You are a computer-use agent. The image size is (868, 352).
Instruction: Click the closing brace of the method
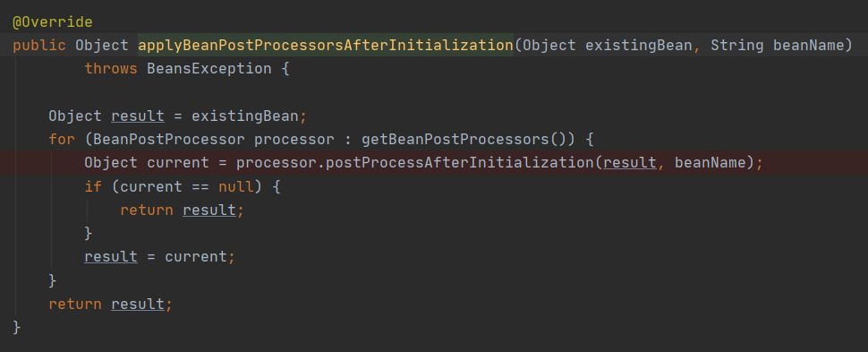(17, 328)
